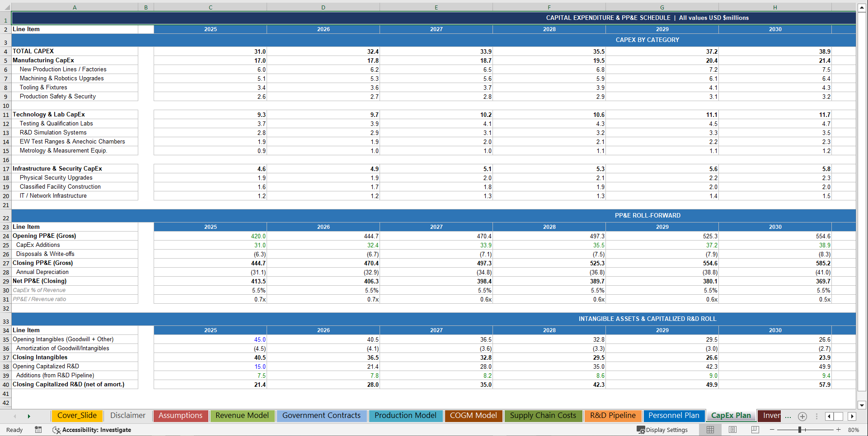The width and height of the screenshot is (868, 436).
Task: Run the Accessibility: Investigate checker
Action: click(93, 430)
